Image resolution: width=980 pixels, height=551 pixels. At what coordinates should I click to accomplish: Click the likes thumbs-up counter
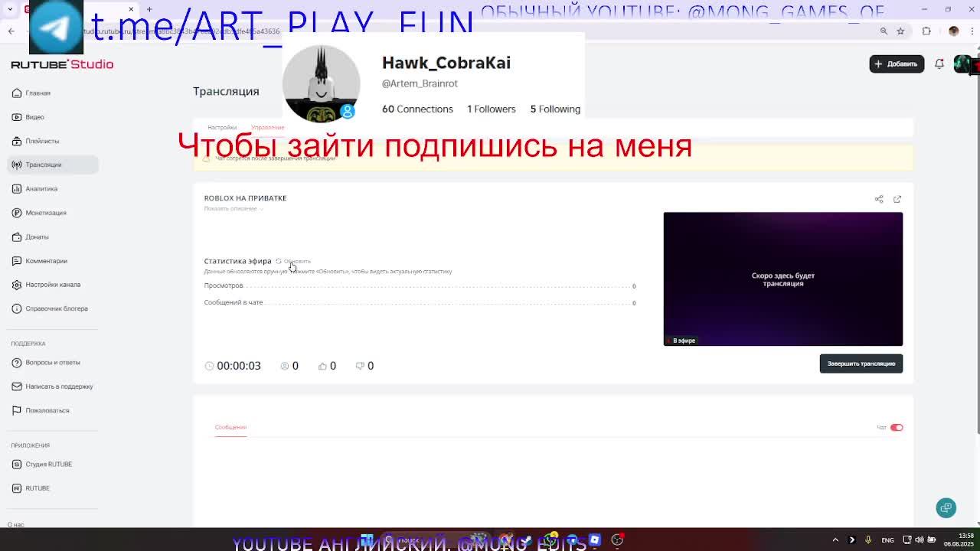327,366
